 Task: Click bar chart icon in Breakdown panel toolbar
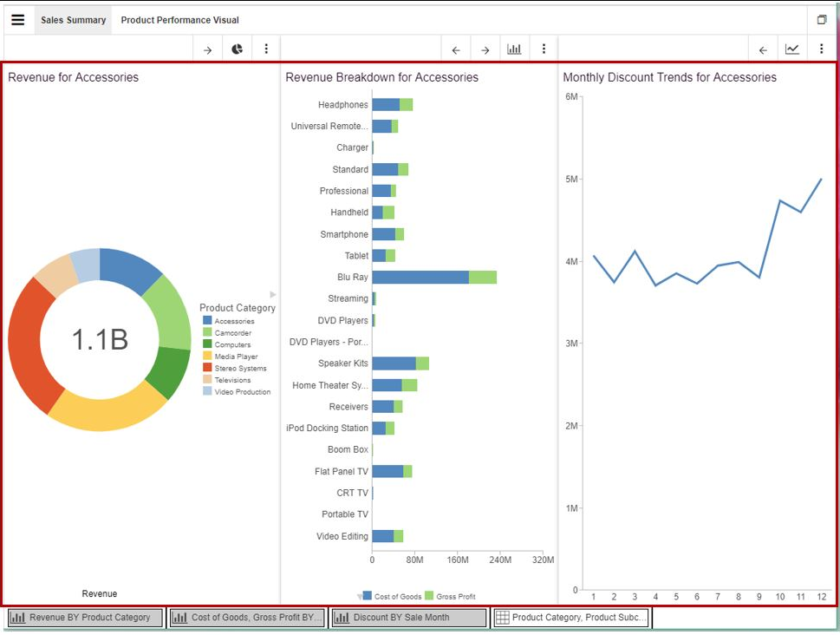pyautogui.click(x=514, y=49)
